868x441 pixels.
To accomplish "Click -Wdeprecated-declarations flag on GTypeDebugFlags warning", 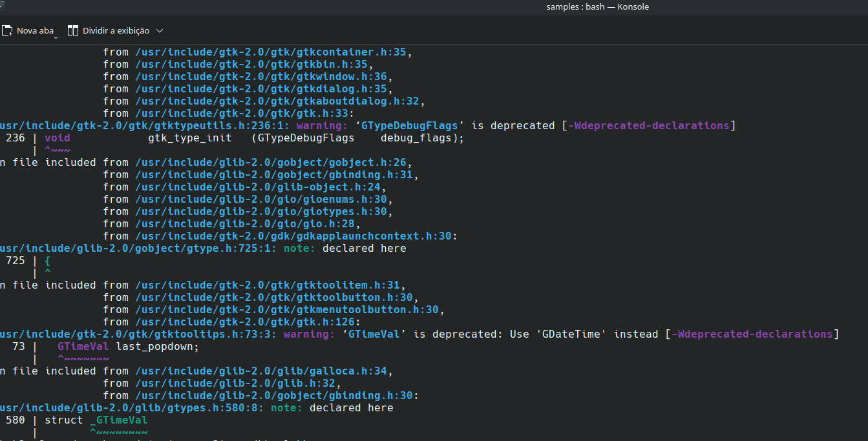I will tap(648, 126).
